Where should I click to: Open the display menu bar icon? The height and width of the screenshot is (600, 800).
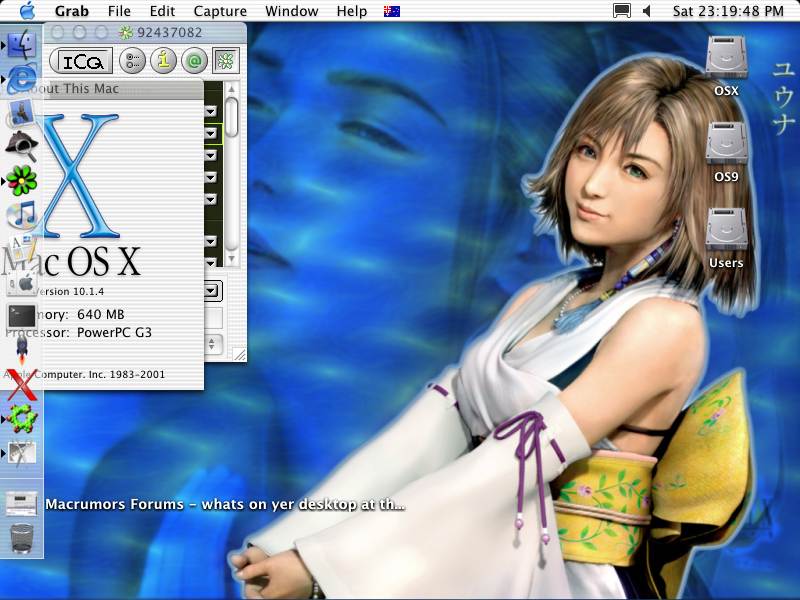(621, 11)
